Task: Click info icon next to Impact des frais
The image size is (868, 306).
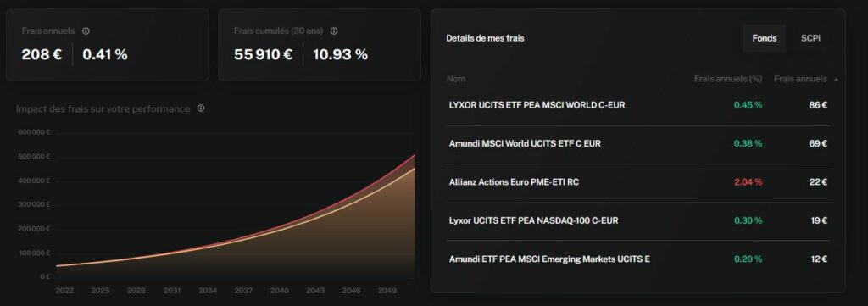Action: (201, 108)
